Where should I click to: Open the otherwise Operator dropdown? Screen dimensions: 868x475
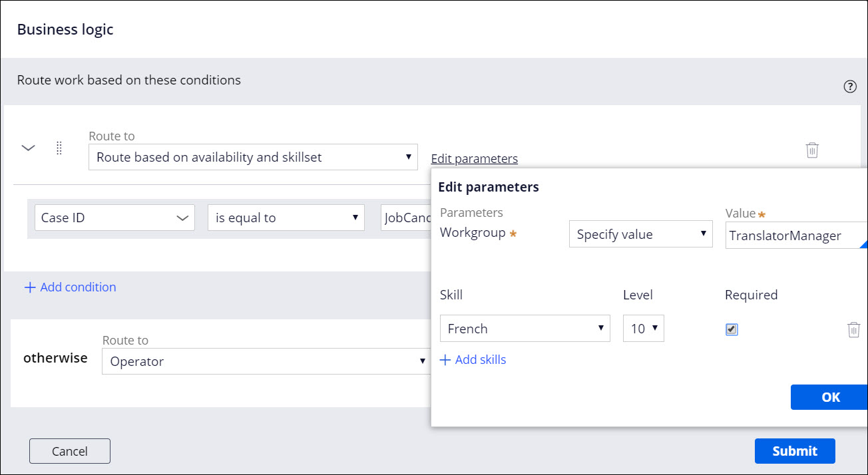point(266,362)
